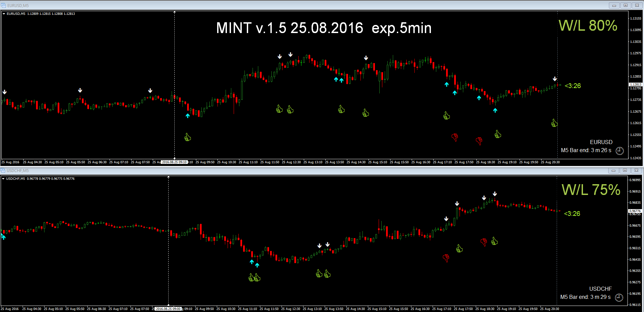Click the EURUSD,M5 window title bar icon
The height and width of the screenshot is (312, 644).
pos(4,5)
